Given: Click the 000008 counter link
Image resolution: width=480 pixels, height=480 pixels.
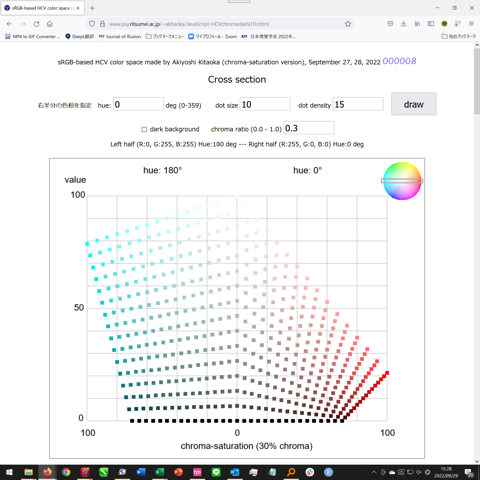Looking at the screenshot, I should click(399, 61).
